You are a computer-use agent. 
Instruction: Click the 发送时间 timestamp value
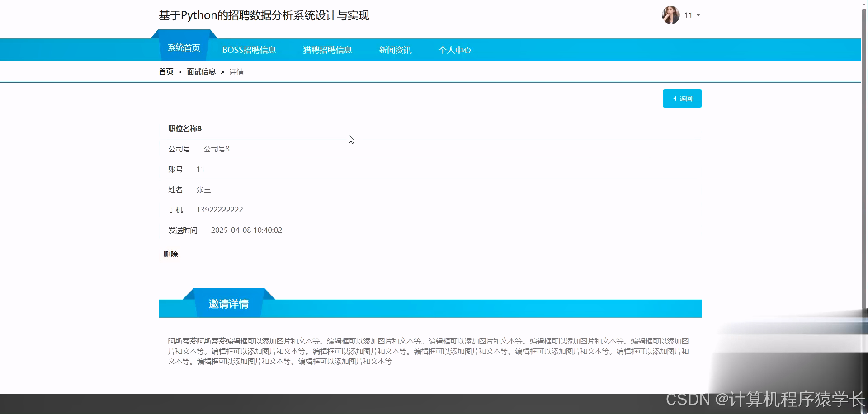(x=246, y=230)
